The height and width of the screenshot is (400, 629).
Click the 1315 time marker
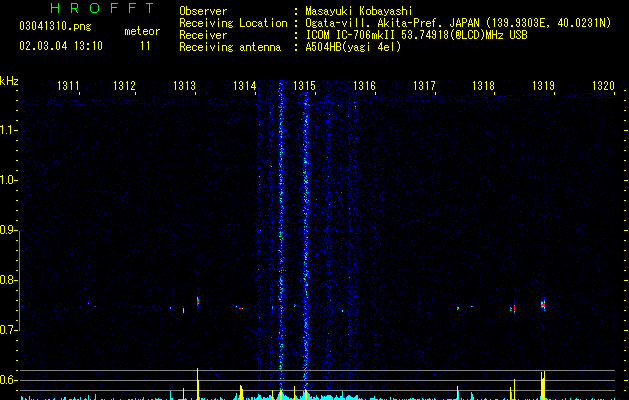click(304, 86)
